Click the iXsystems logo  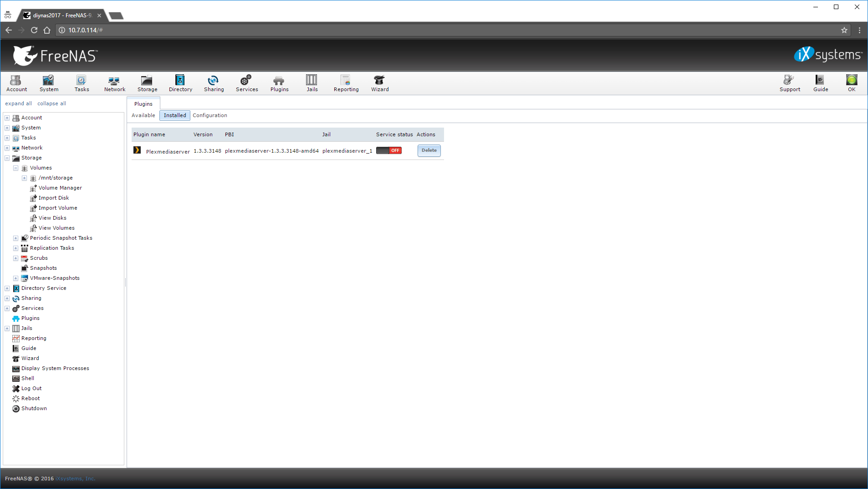pos(828,54)
